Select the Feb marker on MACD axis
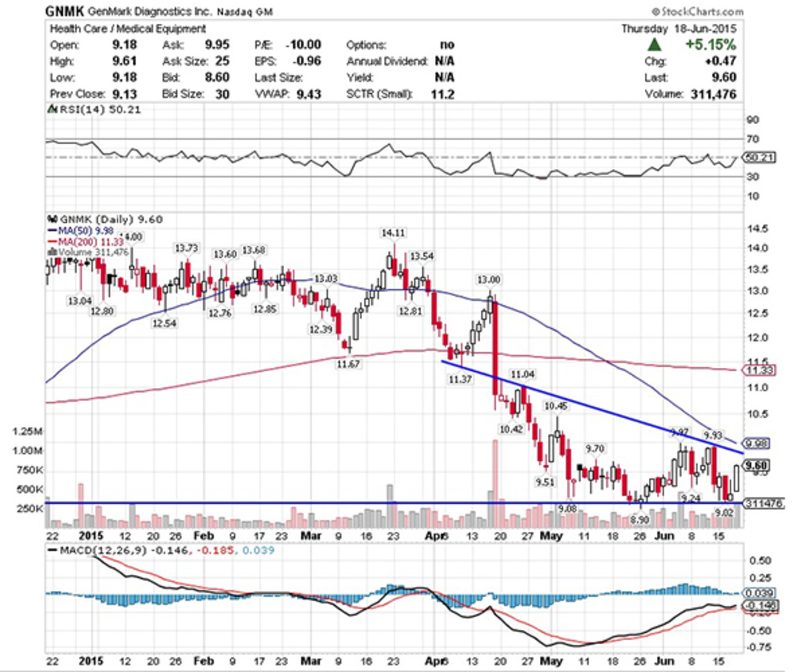The height and width of the screenshot is (672, 793). coord(204,661)
